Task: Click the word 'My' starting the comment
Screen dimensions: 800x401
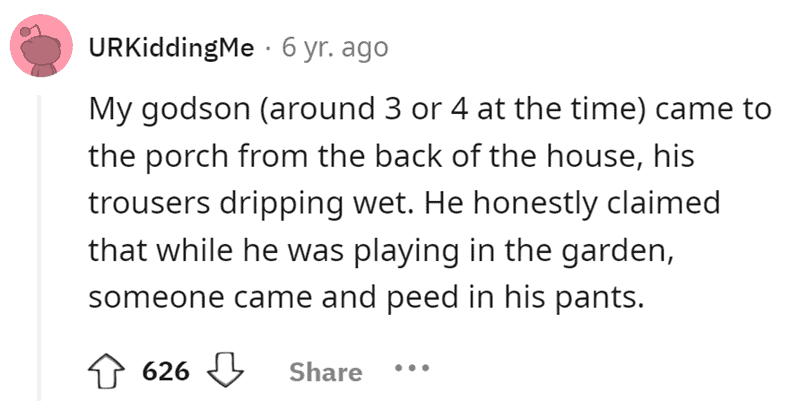Action: click(106, 111)
